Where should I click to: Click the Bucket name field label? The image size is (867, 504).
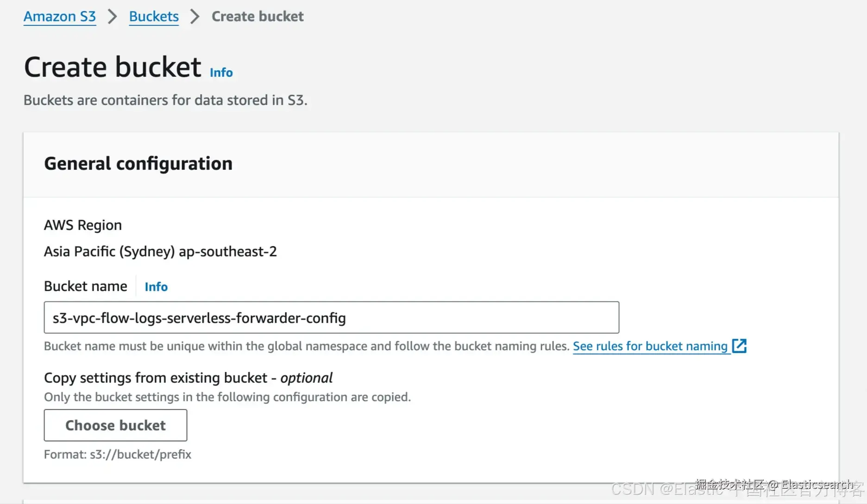coord(86,286)
